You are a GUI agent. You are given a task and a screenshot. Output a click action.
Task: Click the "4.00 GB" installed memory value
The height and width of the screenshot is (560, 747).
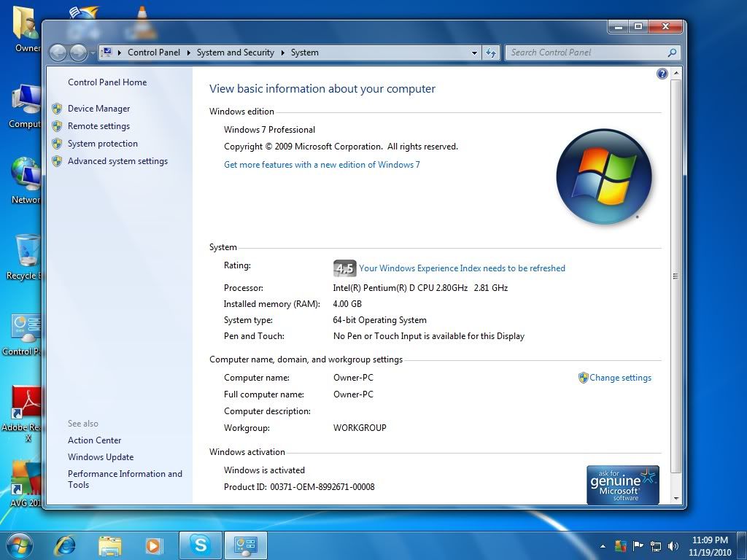(x=347, y=304)
